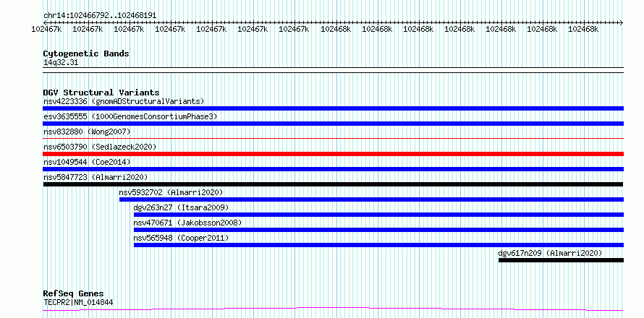Click the first 102468k ruler tick label
Screen dimensions: 644x318
[336, 30]
